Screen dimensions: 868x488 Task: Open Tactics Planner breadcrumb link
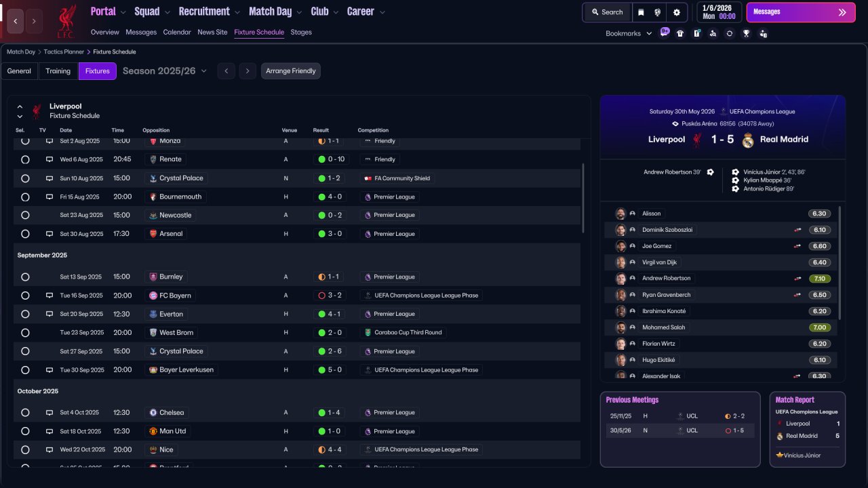tap(64, 52)
